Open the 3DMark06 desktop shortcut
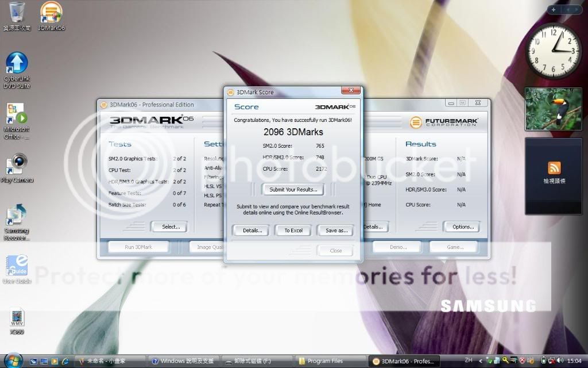588x368 pixels. pos(51,16)
